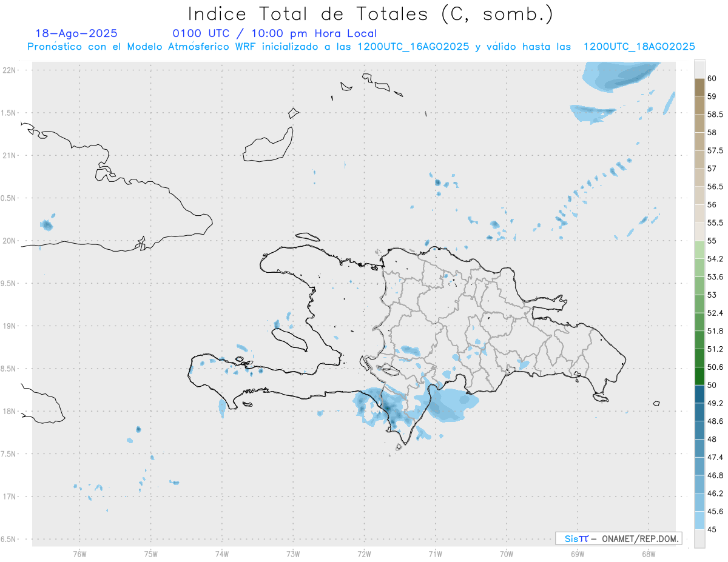Click the longitude label "76W"
This screenshot has width=728, height=562.
(79, 554)
